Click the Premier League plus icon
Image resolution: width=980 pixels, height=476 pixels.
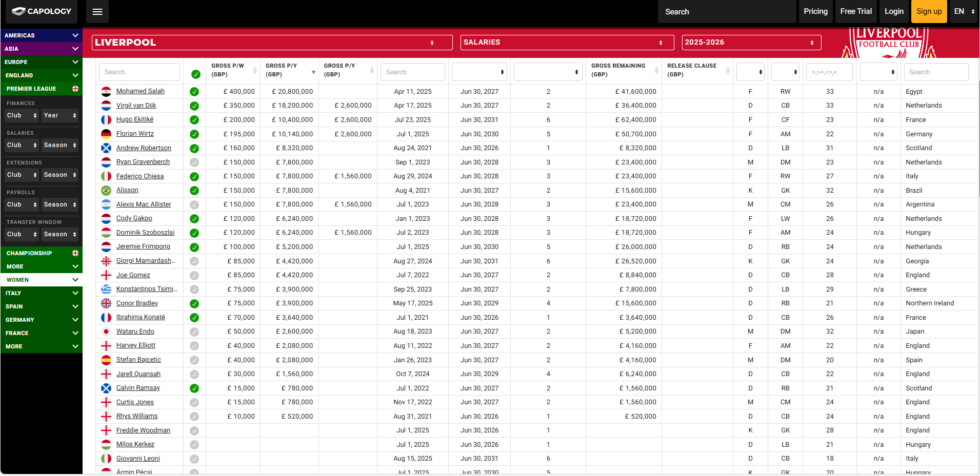(75, 89)
